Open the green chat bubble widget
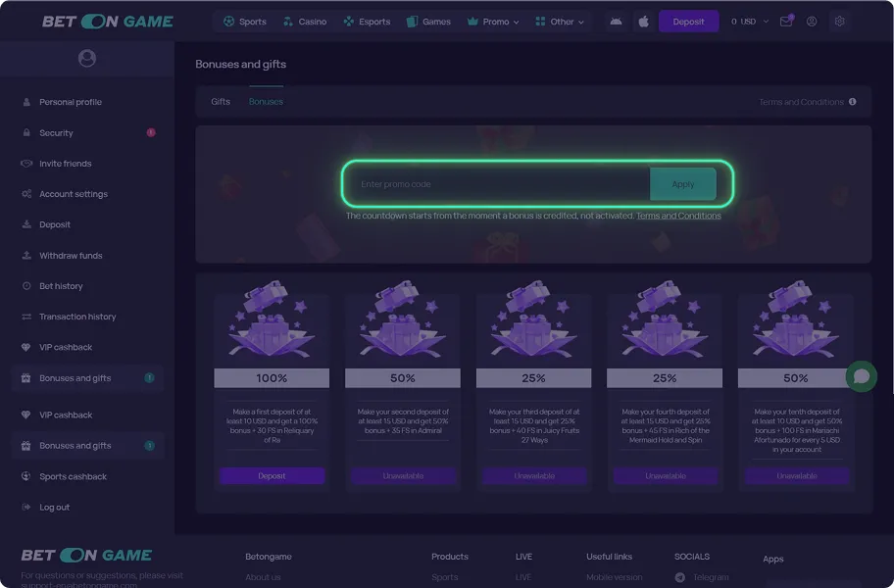Screen dimensions: 894x588 [x=861, y=376]
